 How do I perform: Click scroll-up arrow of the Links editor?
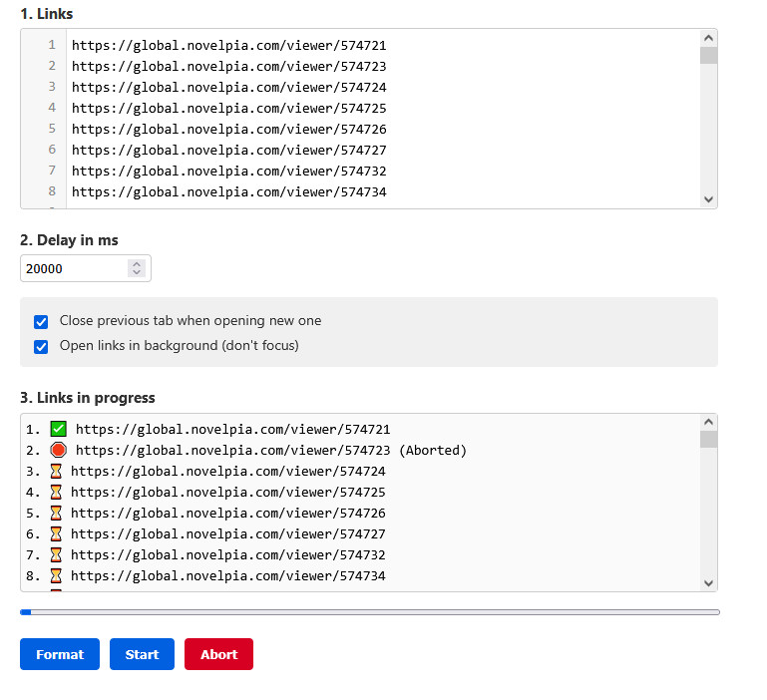(x=708, y=38)
